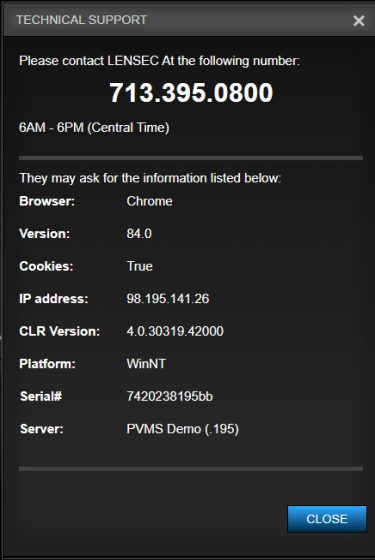Select the serial number 7420238195bb
Screen dimensions: 375x560
pos(170,396)
